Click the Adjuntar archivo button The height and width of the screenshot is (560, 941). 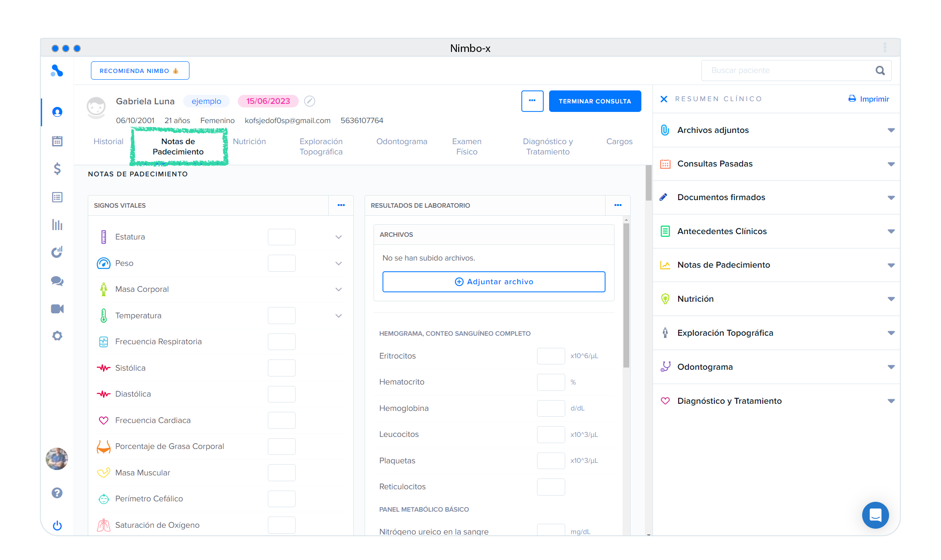(x=494, y=282)
